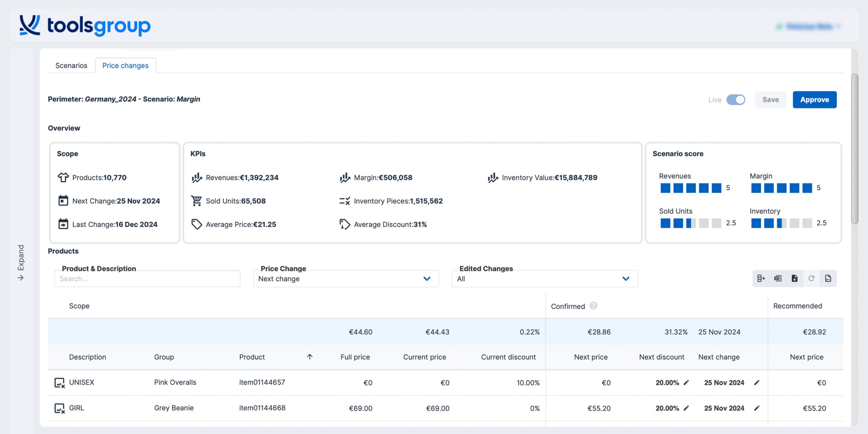Screen dimensions: 868x434
Task: Sort by the Current price column header
Action: click(x=425, y=357)
